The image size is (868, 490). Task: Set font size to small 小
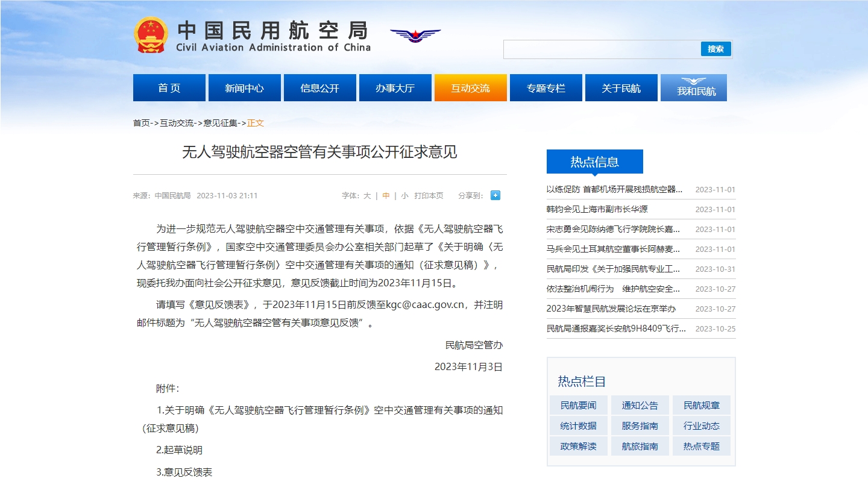pos(404,196)
